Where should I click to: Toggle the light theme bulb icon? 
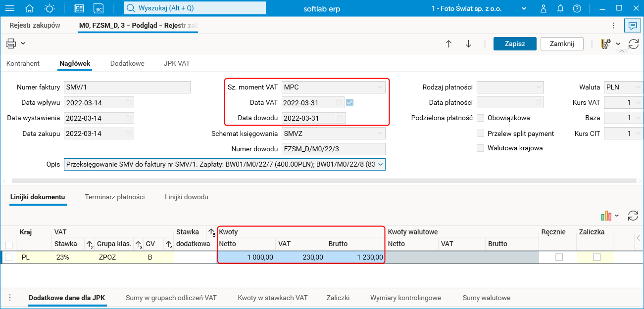(50, 8)
